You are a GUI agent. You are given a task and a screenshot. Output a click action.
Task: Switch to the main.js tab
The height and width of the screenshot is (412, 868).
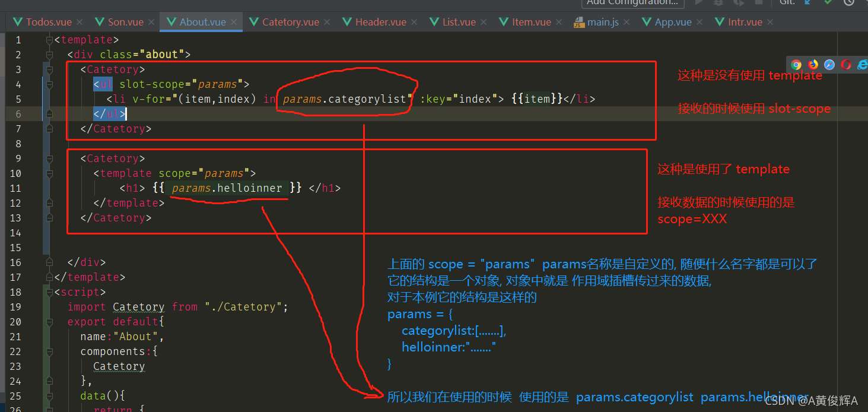tap(603, 22)
